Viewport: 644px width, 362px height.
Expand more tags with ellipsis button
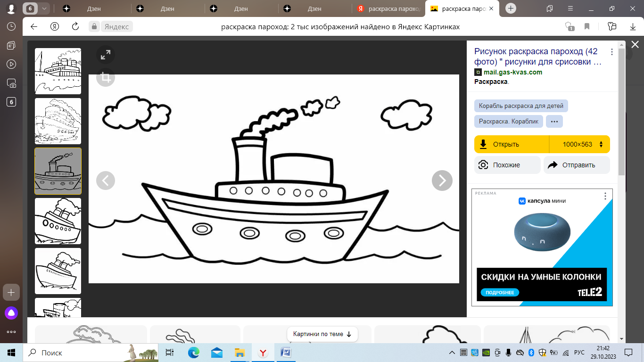click(x=554, y=121)
